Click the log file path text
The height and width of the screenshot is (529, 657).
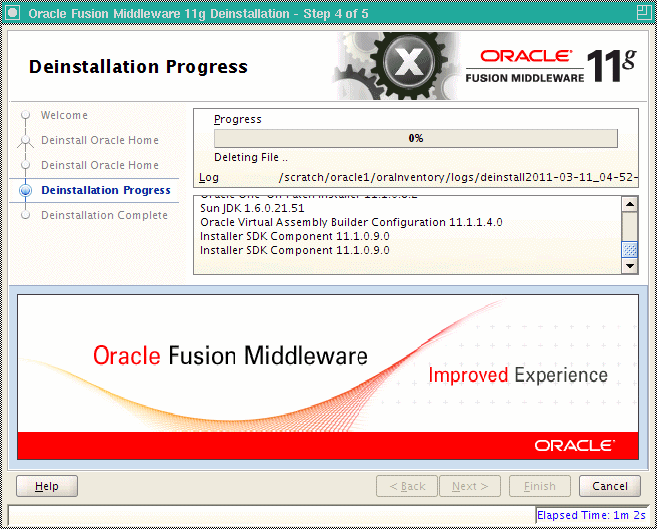coord(458,177)
